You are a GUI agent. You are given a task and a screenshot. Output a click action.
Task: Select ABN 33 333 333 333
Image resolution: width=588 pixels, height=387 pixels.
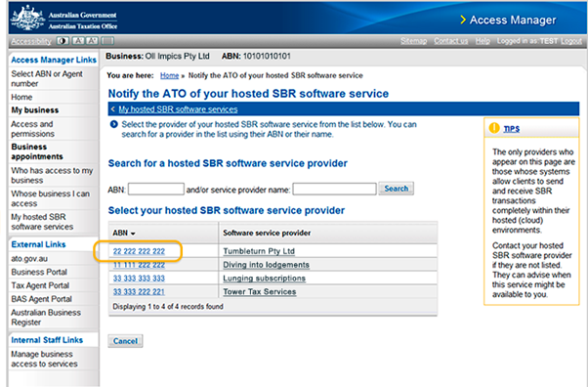139,279
